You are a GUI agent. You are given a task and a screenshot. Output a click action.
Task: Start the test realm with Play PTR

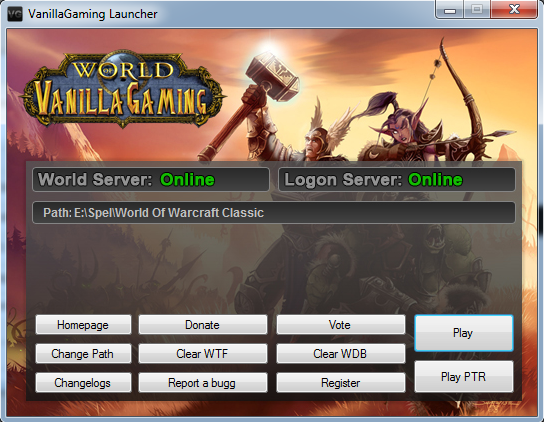464,377
